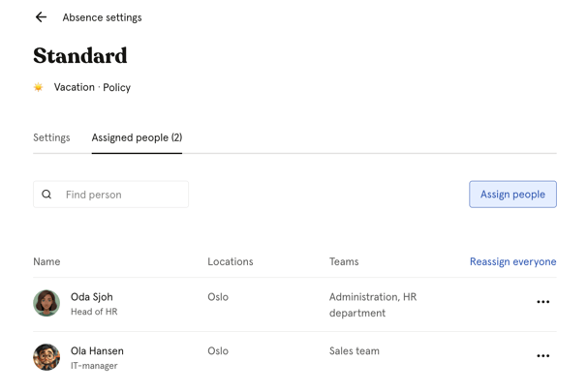Viewport: 588px width, 392px height.
Task: Open more options for Ola Hansen
Action: [542, 356]
